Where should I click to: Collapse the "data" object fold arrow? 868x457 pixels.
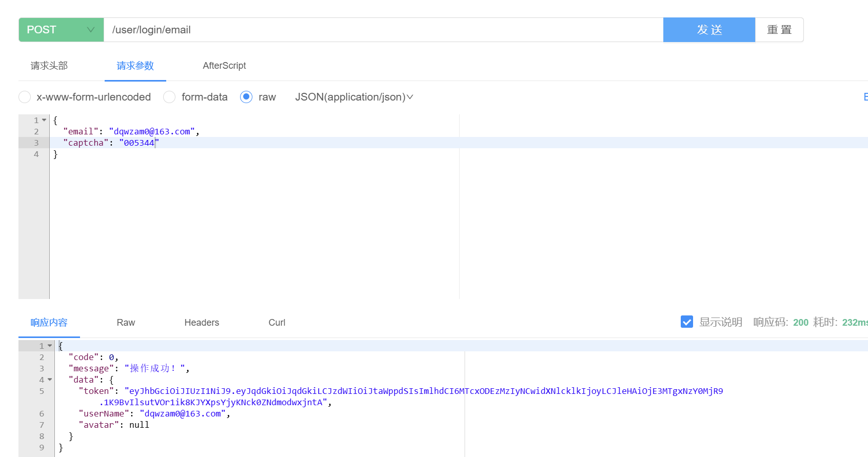(50, 380)
